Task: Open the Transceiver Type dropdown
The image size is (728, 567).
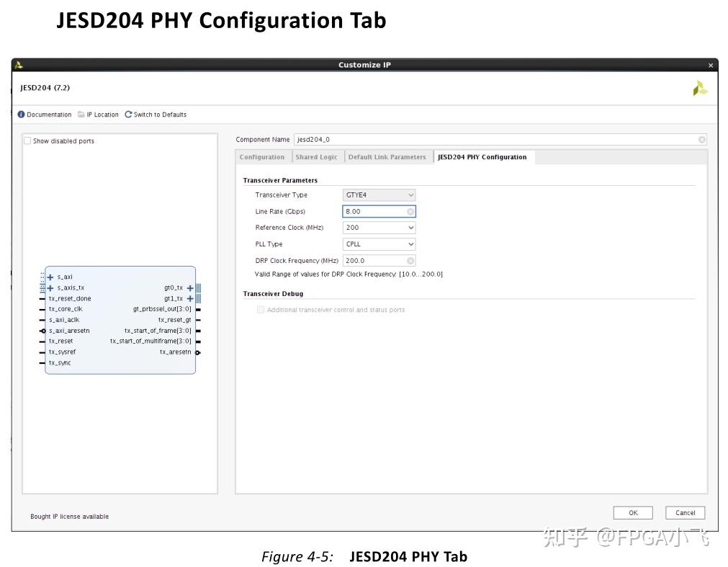Action: 410,195
